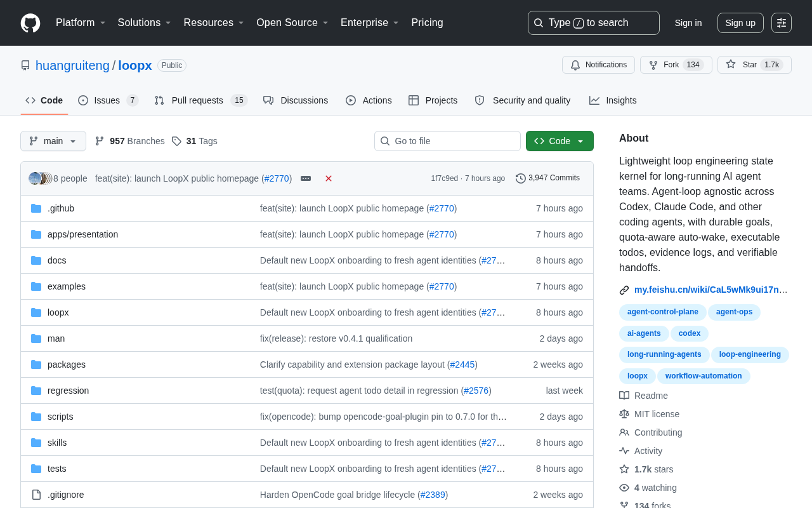This screenshot has height=508, width=812.
Task: Switch to the Issues tab
Action: pyautogui.click(x=108, y=100)
